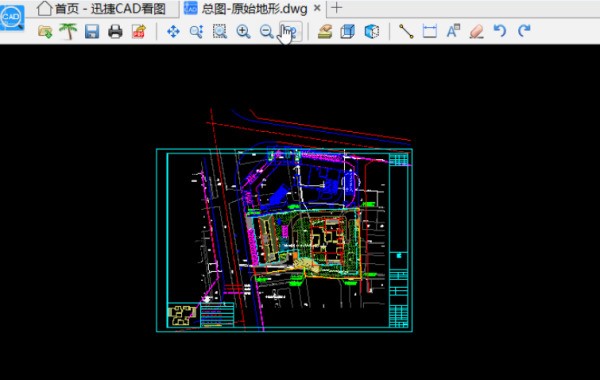Activate the text annotation tool
The width and height of the screenshot is (600, 380).
tap(453, 31)
